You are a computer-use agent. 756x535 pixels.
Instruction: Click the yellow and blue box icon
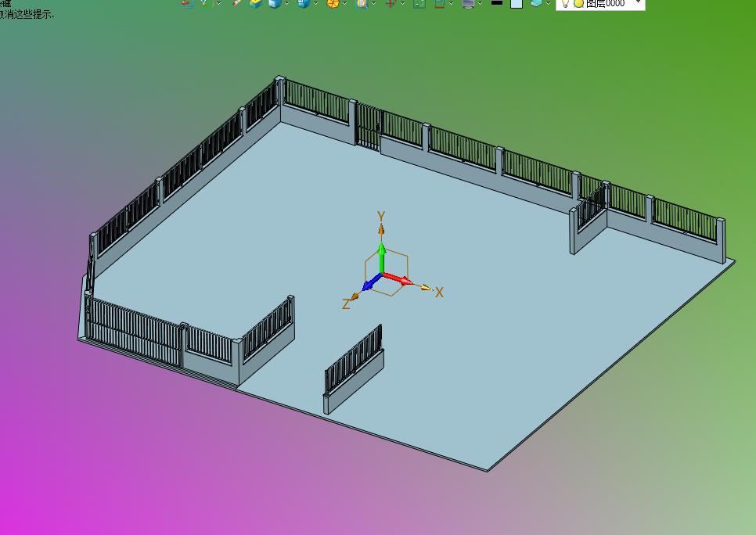(256, 3)
